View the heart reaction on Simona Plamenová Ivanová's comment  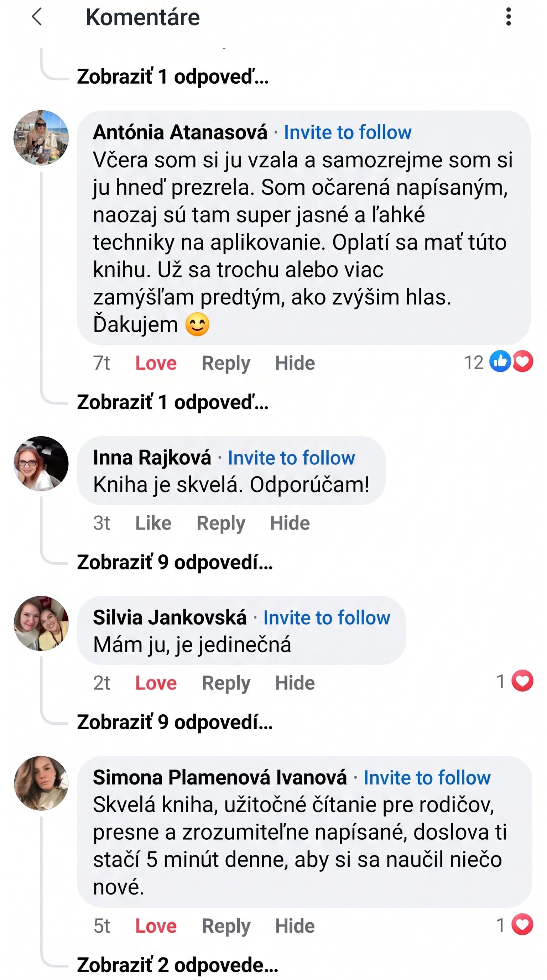coord(515,925)
